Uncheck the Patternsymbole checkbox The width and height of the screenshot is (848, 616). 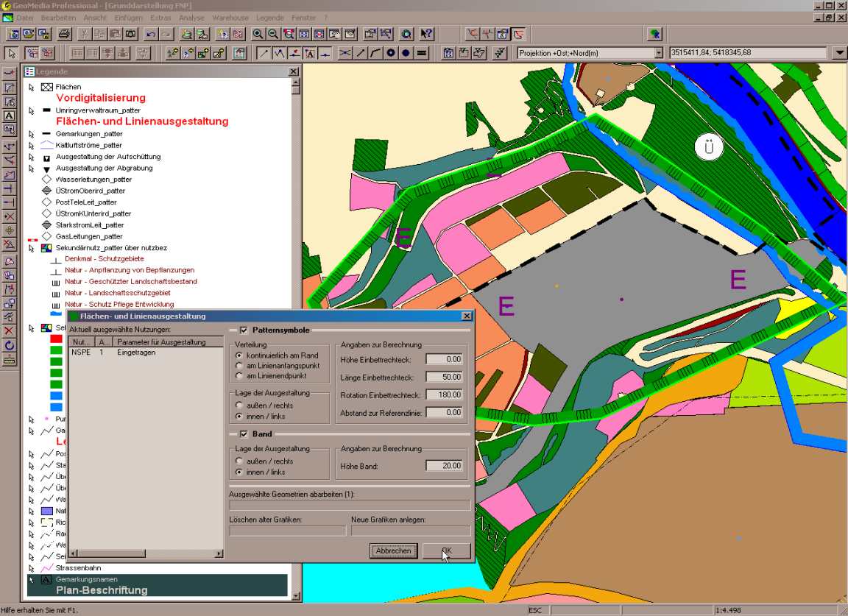pyautogui.click(x=244, y=330)
